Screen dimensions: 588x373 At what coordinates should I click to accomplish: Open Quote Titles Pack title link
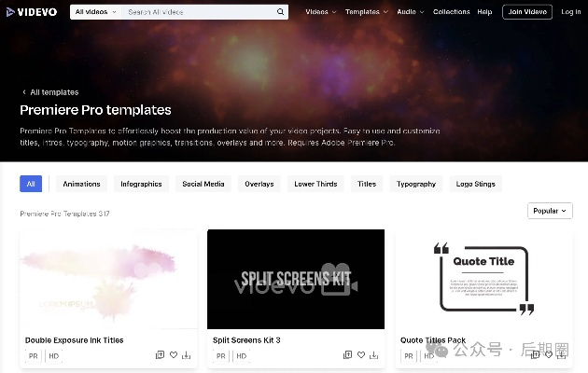[433, 340]
